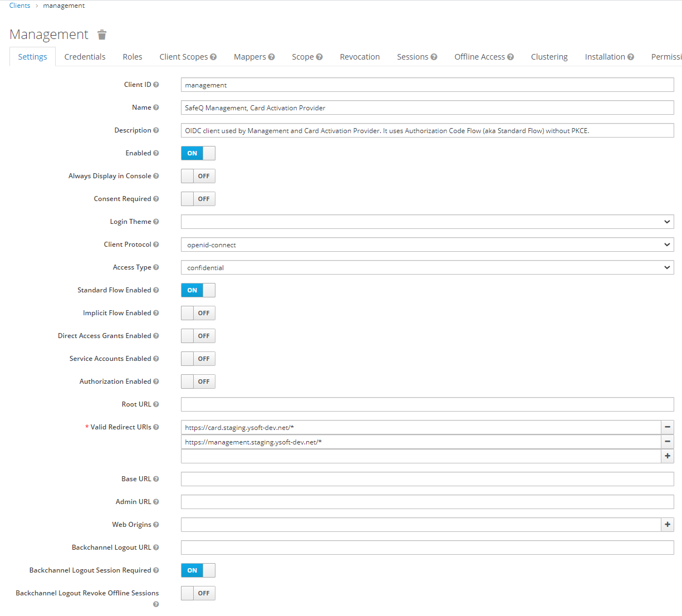Turn on Consent Required toggle

(198, 199)
